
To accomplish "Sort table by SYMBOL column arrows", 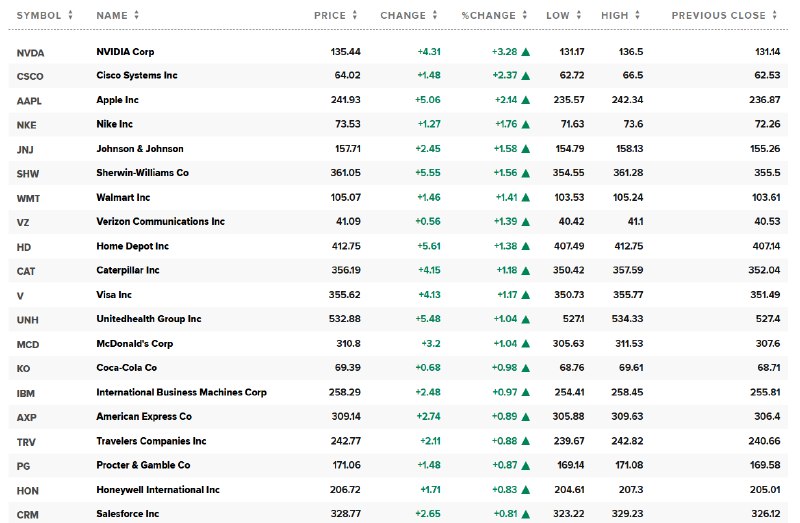I will coord(70,15).
